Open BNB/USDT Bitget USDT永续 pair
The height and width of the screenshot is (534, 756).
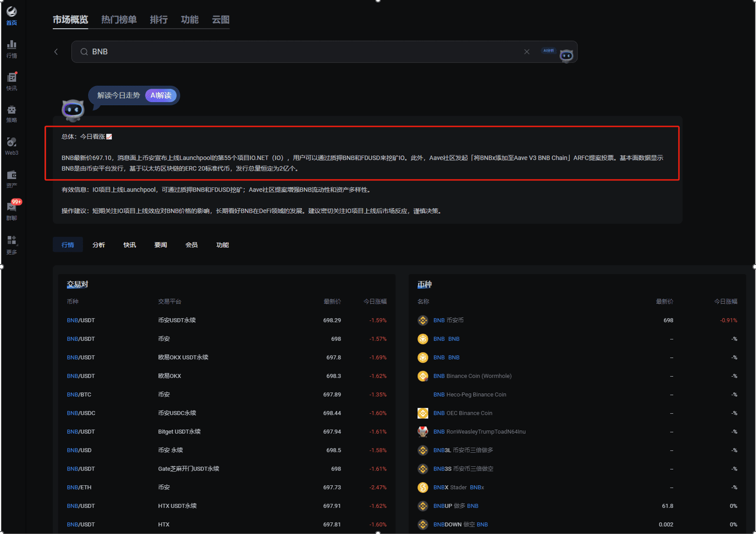(x=227, y=432)
